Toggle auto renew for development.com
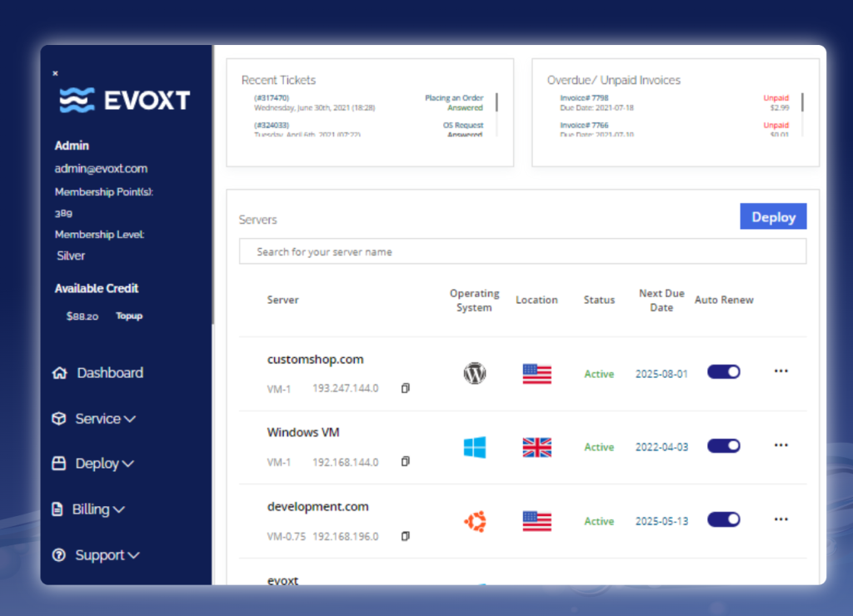Viewport: 853px width, 616px height. click(724, 519)
